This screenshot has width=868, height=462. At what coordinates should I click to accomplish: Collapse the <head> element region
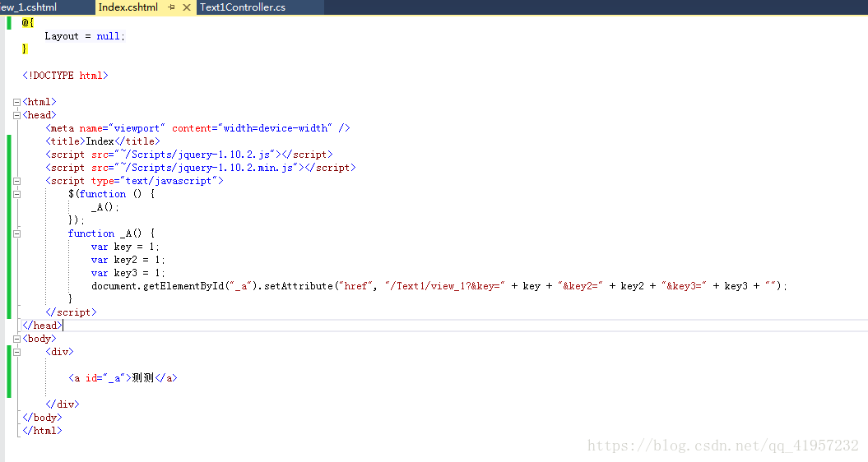16,116
